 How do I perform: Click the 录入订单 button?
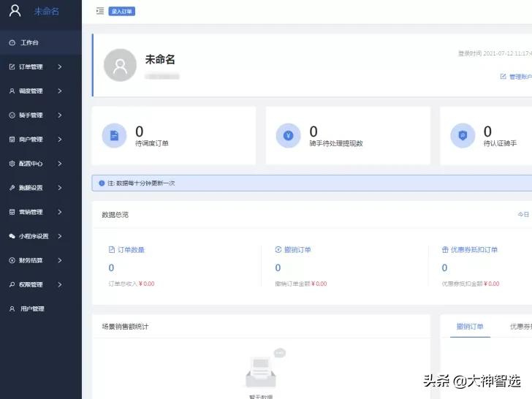[x=122, y=11]
